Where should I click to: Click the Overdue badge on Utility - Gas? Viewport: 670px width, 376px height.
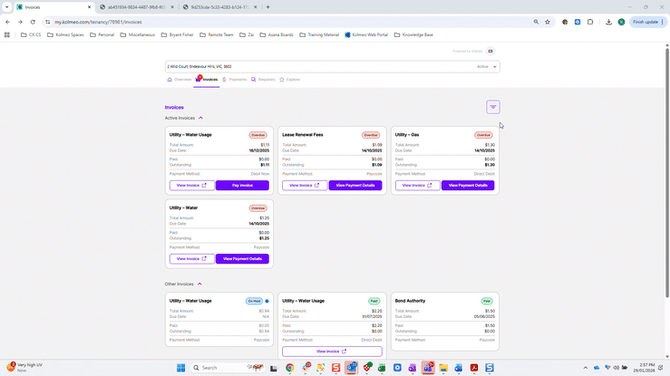[483, 135]
